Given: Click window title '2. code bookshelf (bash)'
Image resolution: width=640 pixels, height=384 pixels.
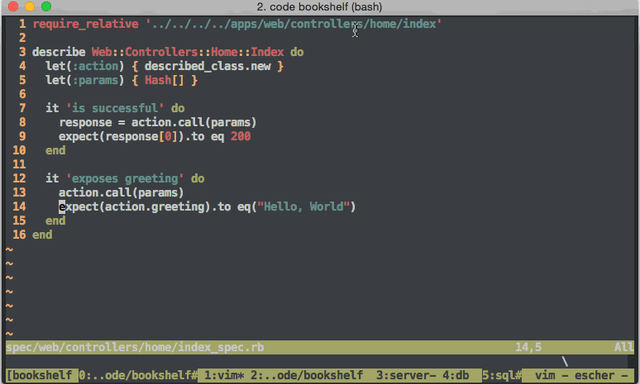Looking at the screenshot, I should pos(320,7).
